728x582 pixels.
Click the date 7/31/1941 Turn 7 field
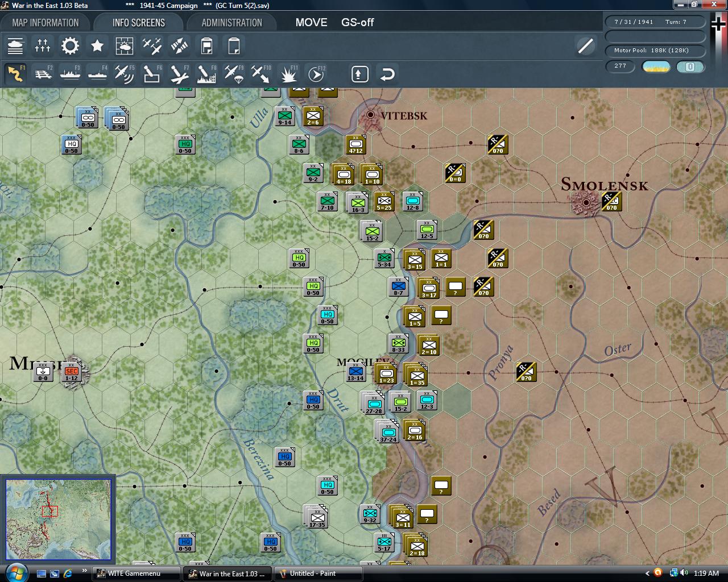click(655, 22)
